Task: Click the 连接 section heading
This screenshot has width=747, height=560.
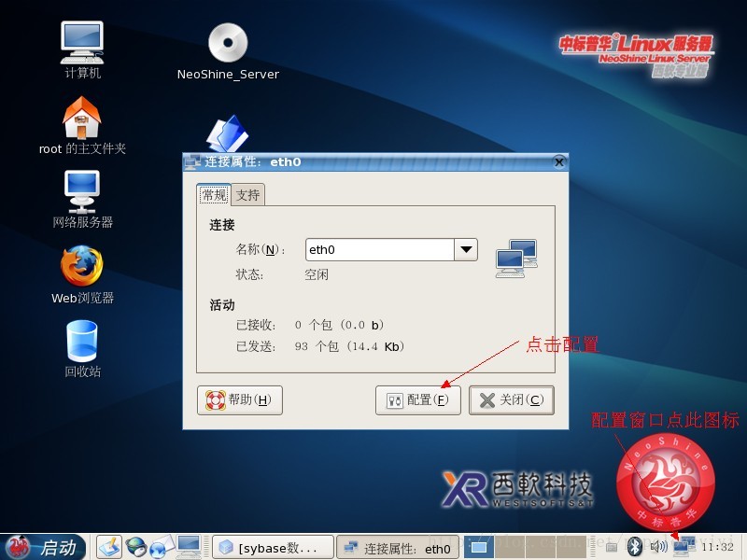Action: pyautogui.click(x=222, y=225)
